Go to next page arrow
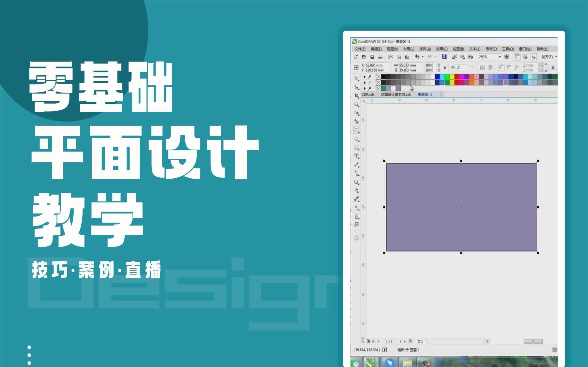This screenshot has width=588, height=367. [x=400, y=342]
